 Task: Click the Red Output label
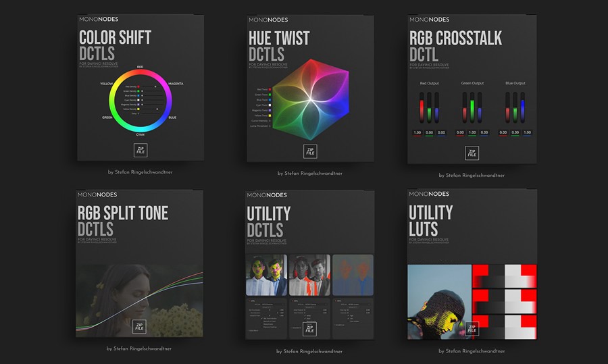coord(429,83)
